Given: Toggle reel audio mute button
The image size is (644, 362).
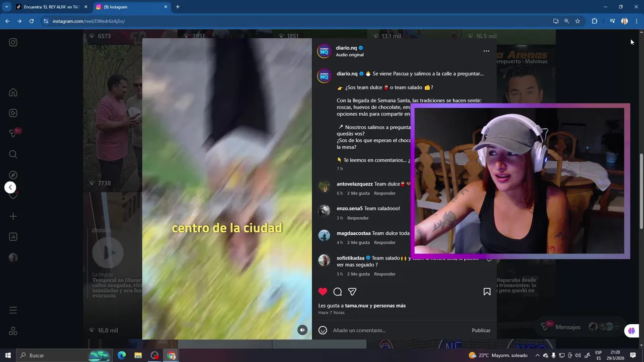Looking at the screenshot, I should [302, 330].
